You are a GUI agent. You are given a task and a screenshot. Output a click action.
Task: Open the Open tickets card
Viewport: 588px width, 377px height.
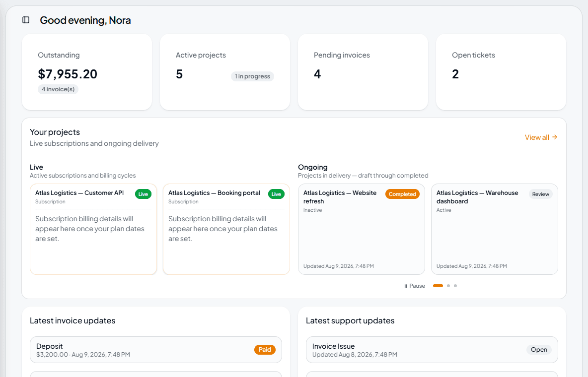click(501, 72)
